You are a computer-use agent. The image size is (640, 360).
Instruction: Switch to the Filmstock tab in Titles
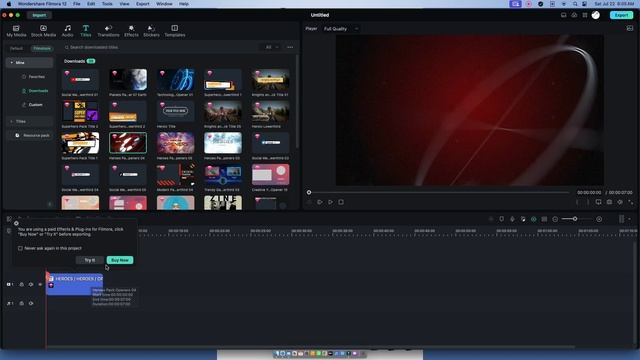point(42,48)
